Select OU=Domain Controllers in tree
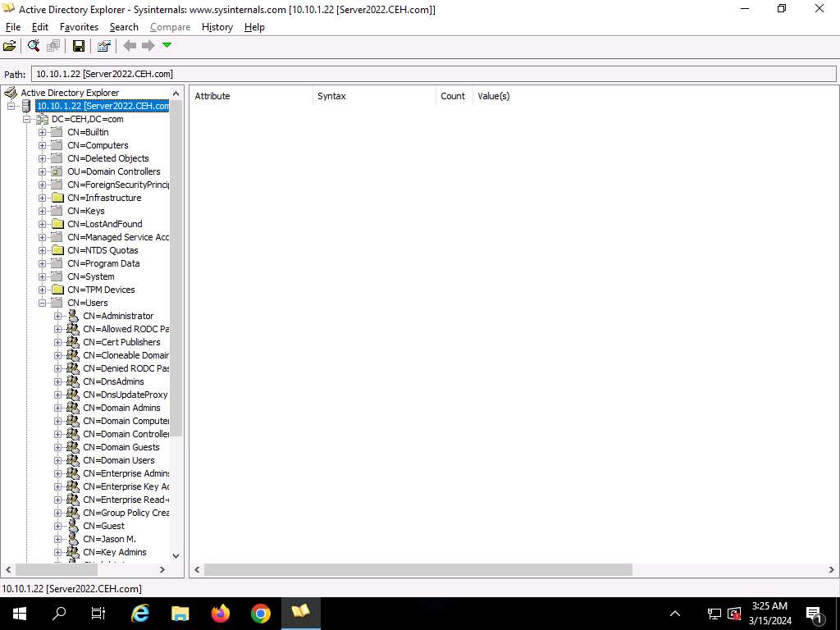The image size is (840, 630). pos(114,171)
